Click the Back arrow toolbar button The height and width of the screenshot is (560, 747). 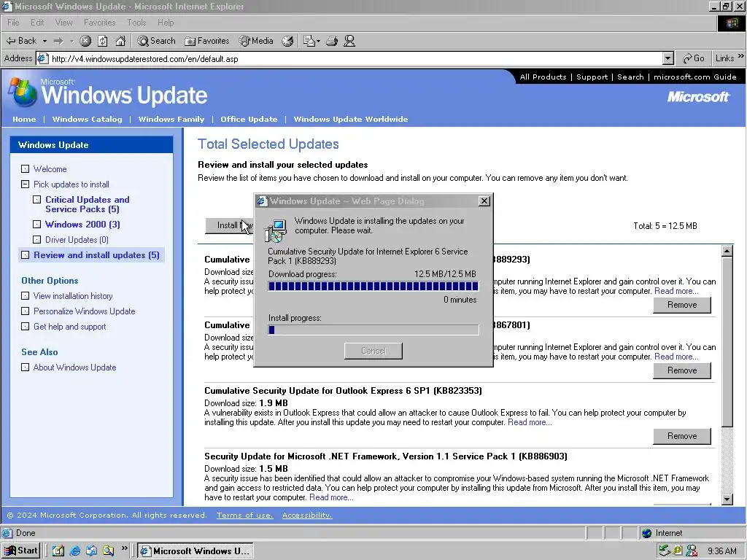tap(21, 41)
